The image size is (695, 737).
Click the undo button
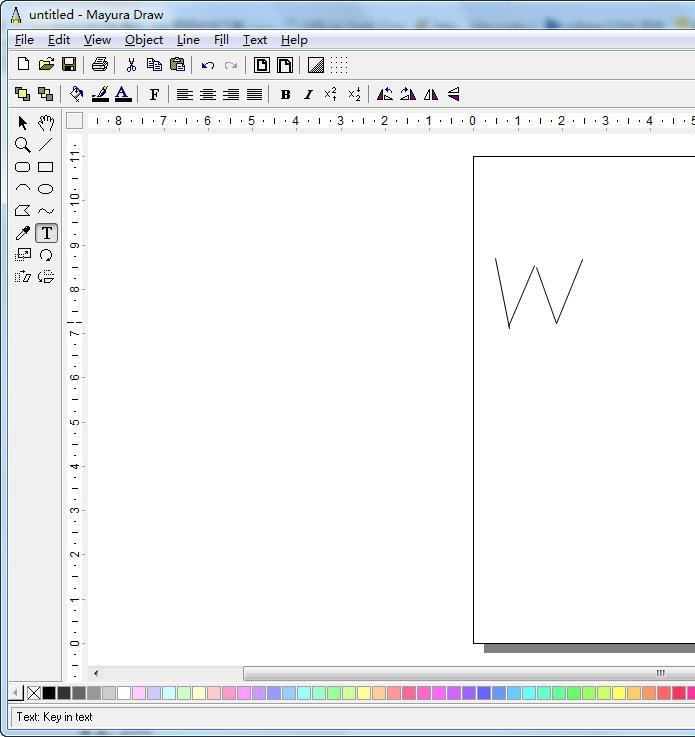point(208,65)
